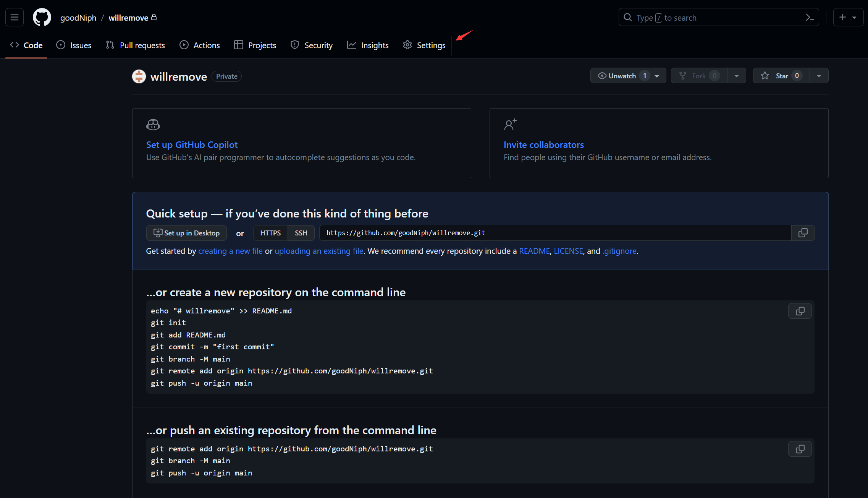Image resolution: width=868 pixels, height=498 pixels.
Task: Open Set up GitHub Copilot link
Action: (x=192, y=145)
